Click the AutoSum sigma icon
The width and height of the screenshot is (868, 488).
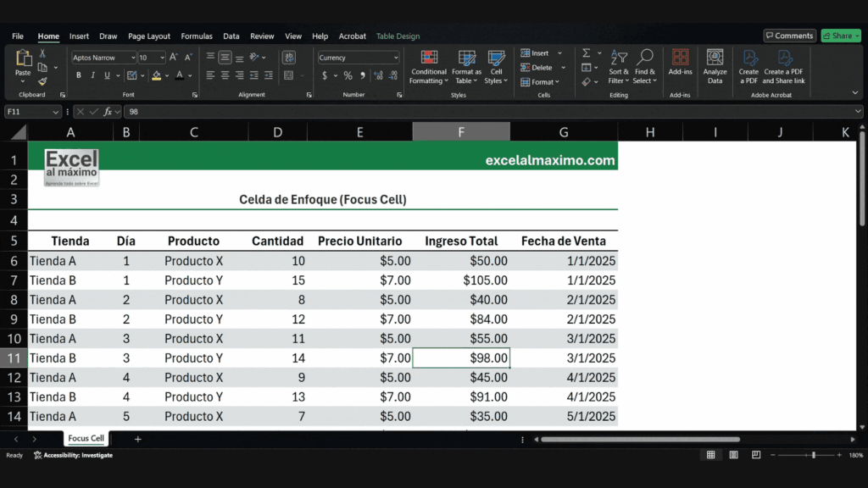(x=586, y=53)
